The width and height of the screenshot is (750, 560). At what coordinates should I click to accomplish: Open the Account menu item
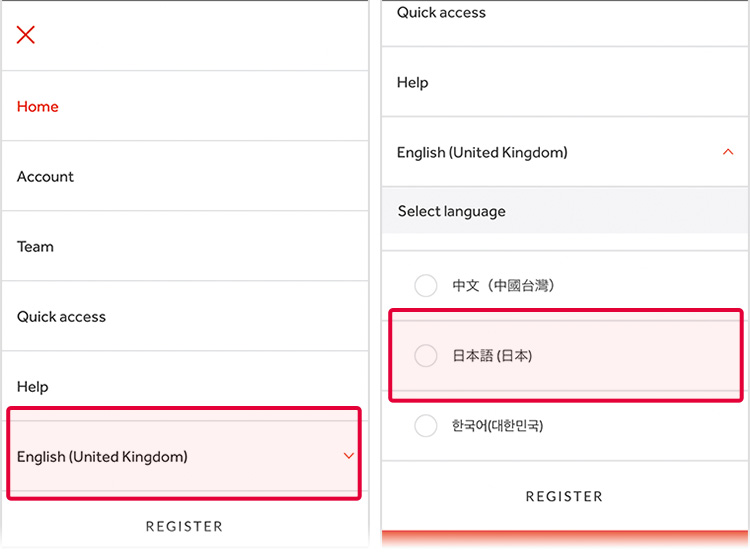coord(185,176)
